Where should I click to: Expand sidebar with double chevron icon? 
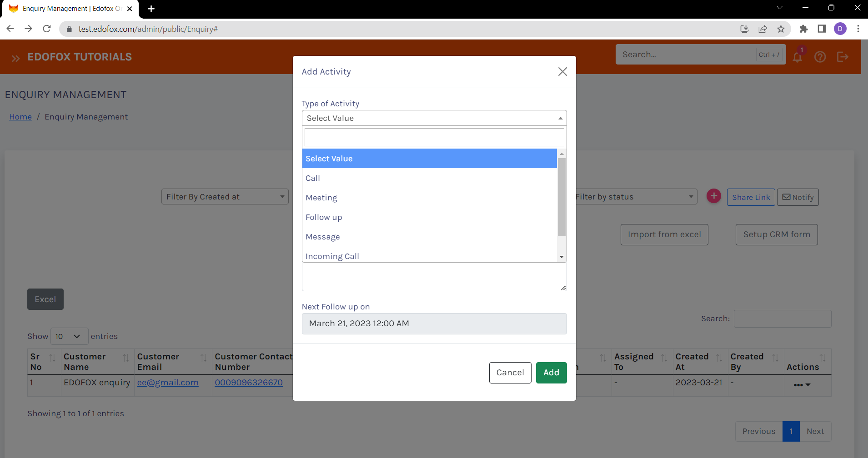(x=16, y=58)
